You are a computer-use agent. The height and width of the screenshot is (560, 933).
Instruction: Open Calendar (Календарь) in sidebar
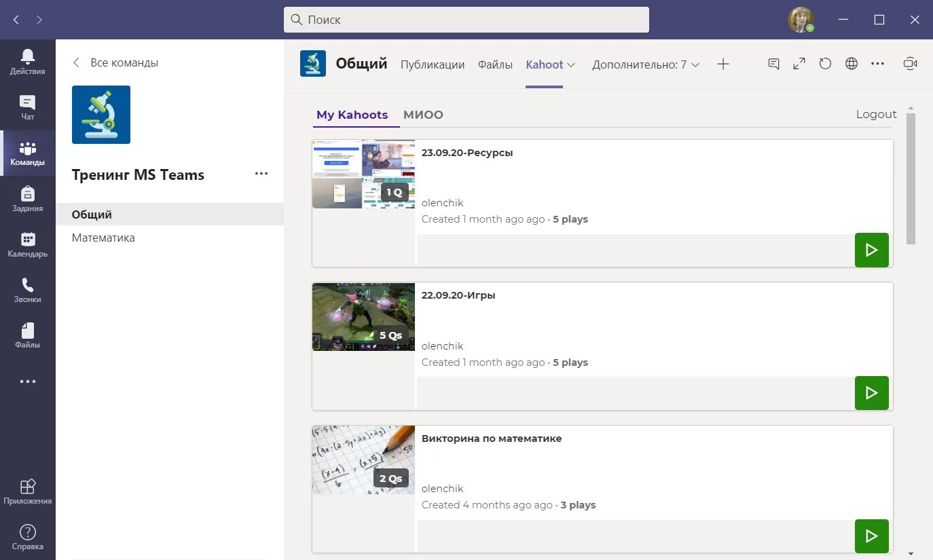pyautogui.click(x=28, y=244)
